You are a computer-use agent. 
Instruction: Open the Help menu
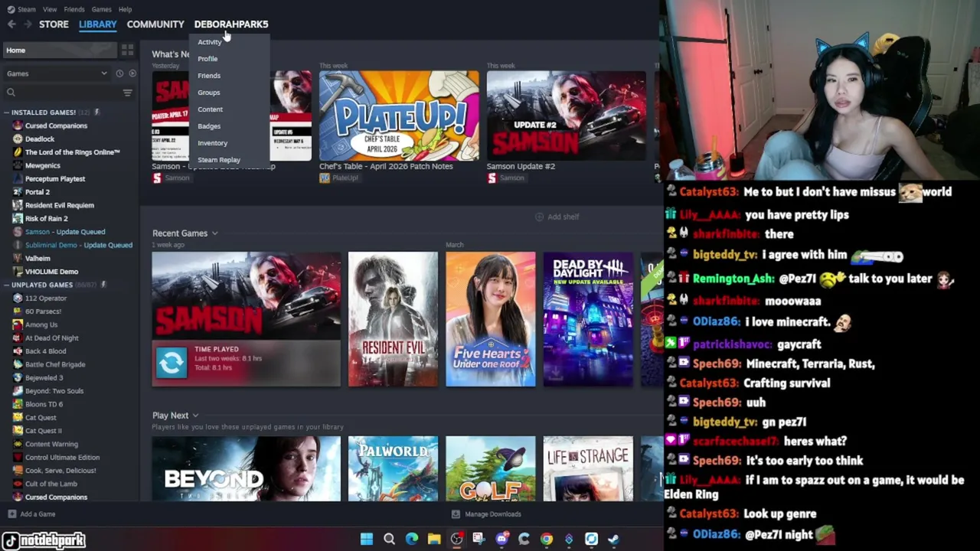[x=125, y=9]
